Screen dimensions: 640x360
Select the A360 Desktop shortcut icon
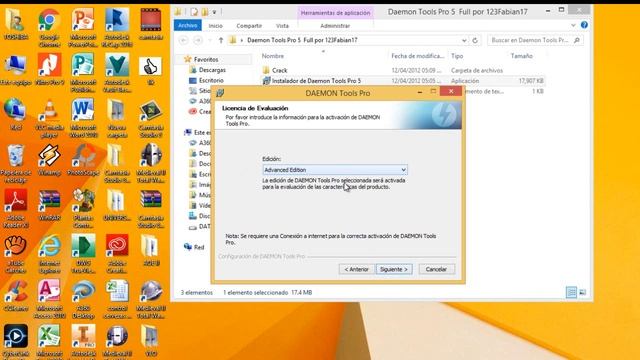83,299
